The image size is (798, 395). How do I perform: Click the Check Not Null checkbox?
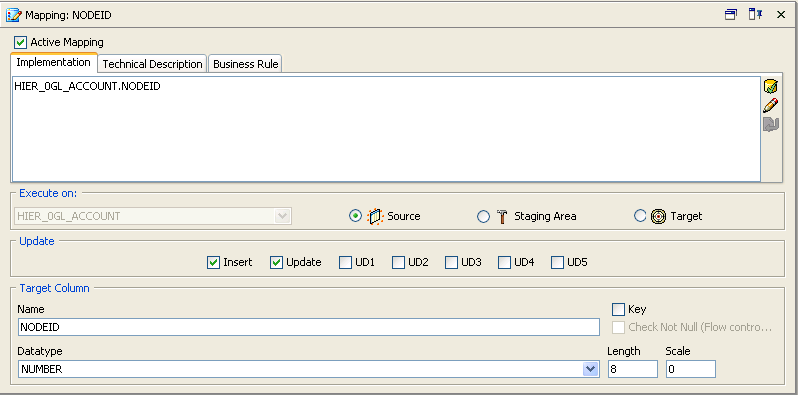click(x=618, y=327)
